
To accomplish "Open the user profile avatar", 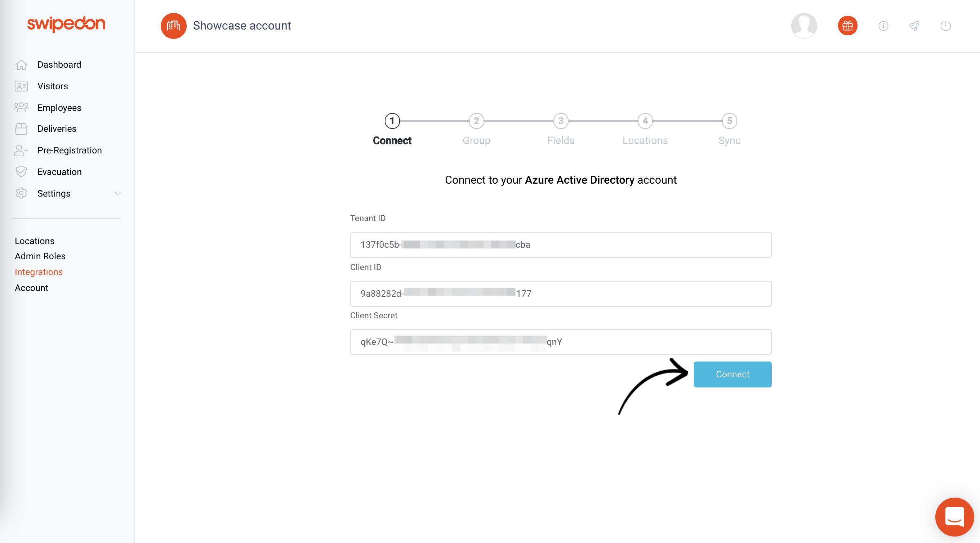I will 804,26.
